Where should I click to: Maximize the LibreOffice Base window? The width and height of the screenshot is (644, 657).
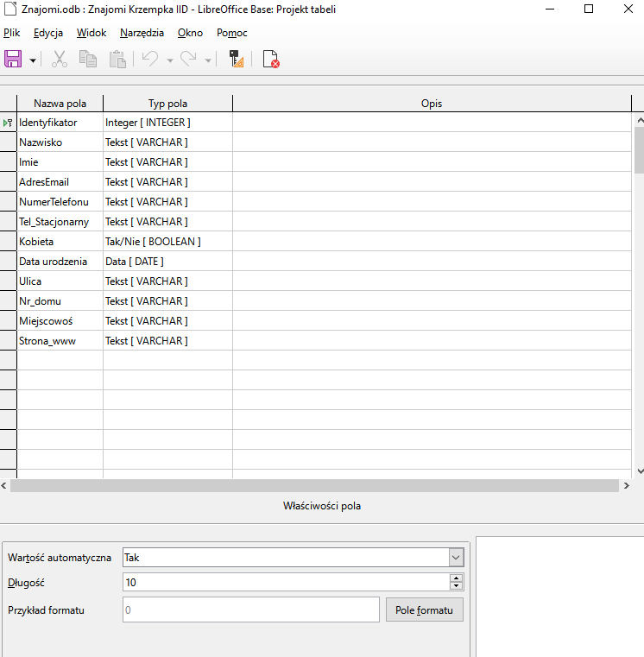589,9
